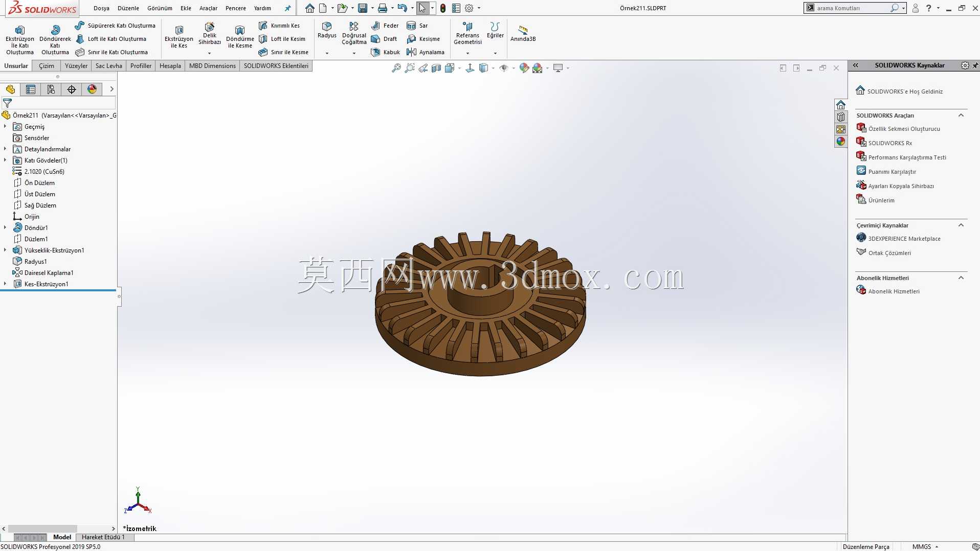Viewport: 980px width, 551px height.
Task: Open the ConfigurationManager tab icon
Action: pyautogui.click(x=51, y=89)
